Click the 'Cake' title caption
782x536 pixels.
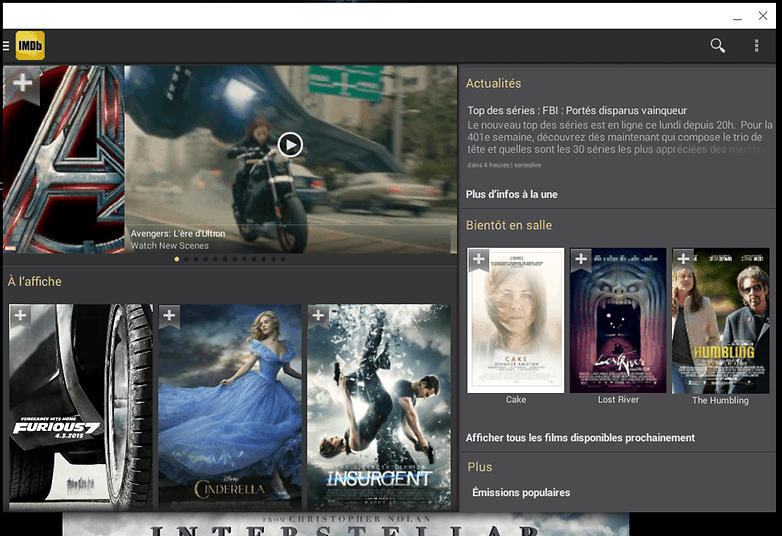click(516, 400)
